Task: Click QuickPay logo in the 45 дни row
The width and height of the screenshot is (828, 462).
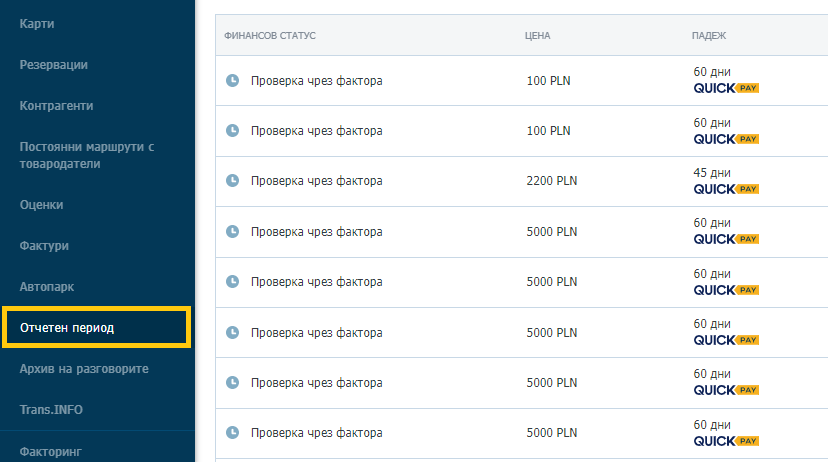Action: 726,189
